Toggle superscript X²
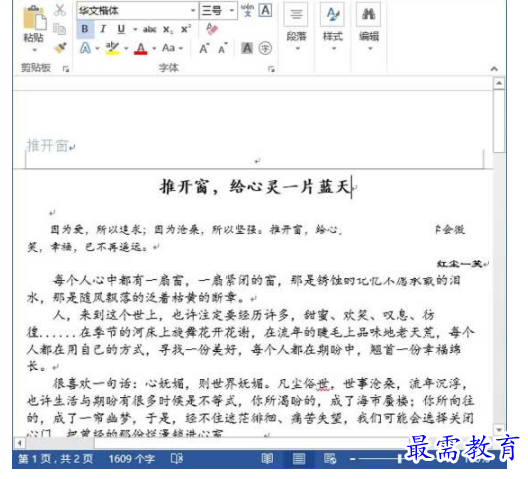The height and width of the screenshot is (479, 528). coord(186,29)
